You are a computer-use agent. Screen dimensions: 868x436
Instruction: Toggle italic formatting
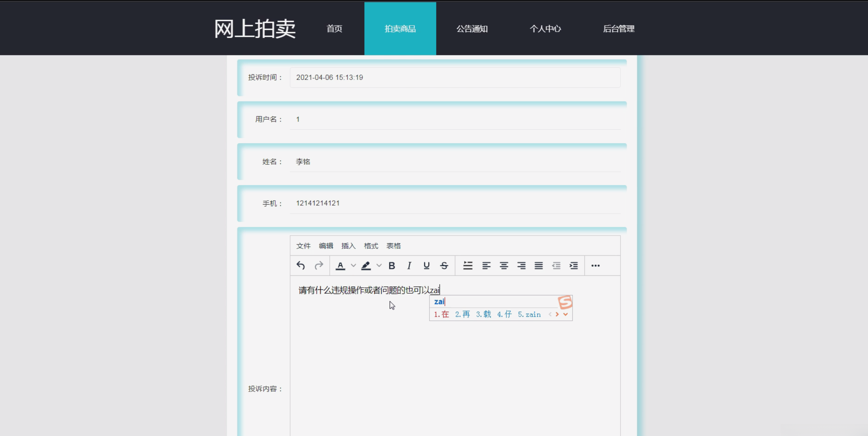(x=409, y=266)
